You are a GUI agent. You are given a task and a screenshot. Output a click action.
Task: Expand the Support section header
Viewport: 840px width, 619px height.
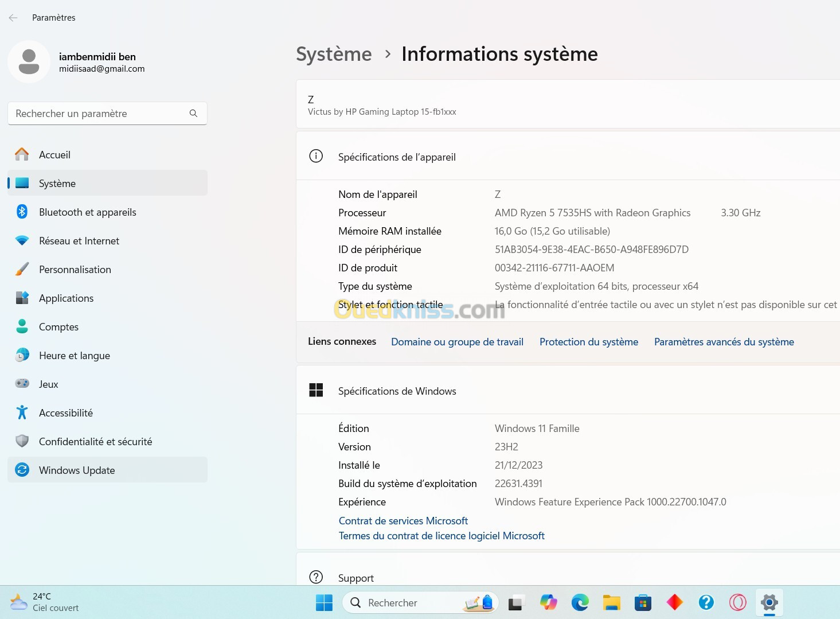(568, 569)
